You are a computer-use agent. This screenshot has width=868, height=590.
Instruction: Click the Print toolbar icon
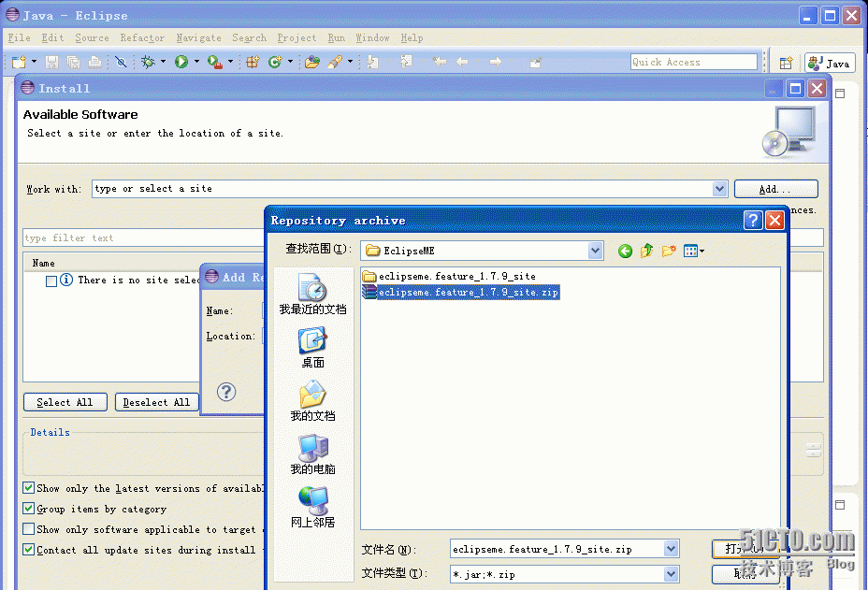95,62
